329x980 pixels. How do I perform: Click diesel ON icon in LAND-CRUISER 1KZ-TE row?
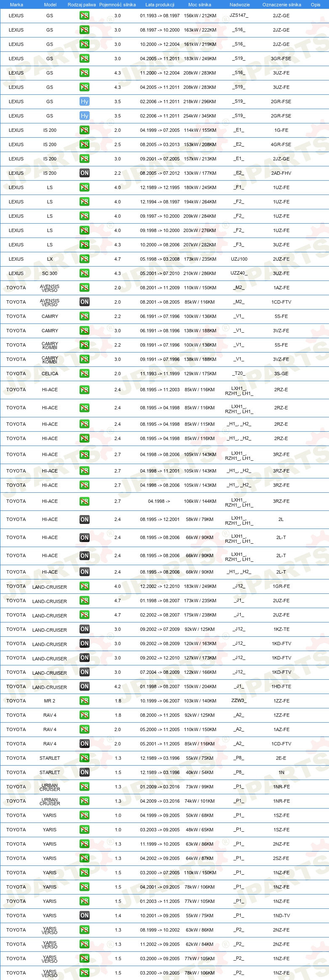[x=85, y=629]
